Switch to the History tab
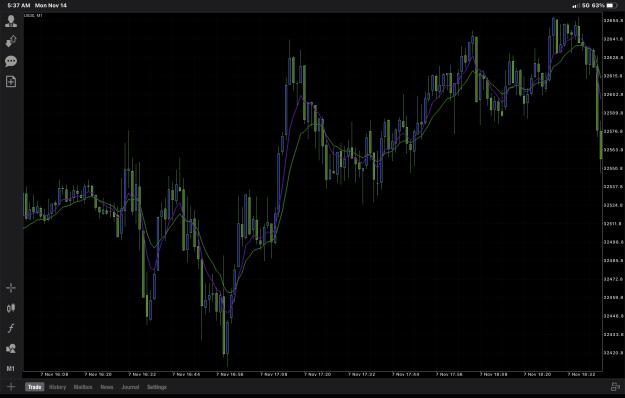Screen dimensions: 625x398 [x=57, y=387]
